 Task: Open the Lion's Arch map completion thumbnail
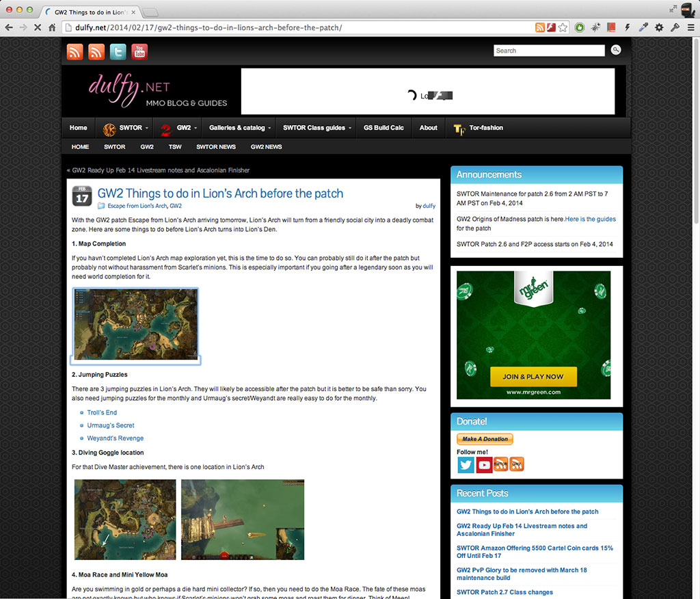136,325
